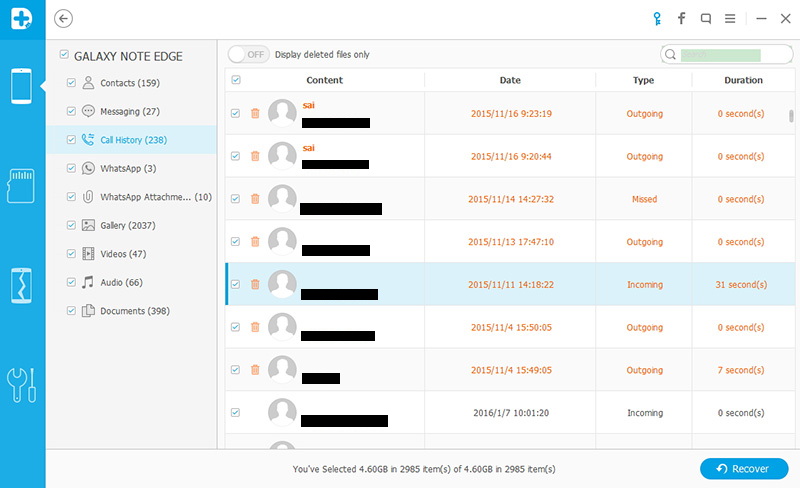Toggle the select-all checkbox in table header
This screenshot has width=800, height=488.
click(x=236, y=80)
